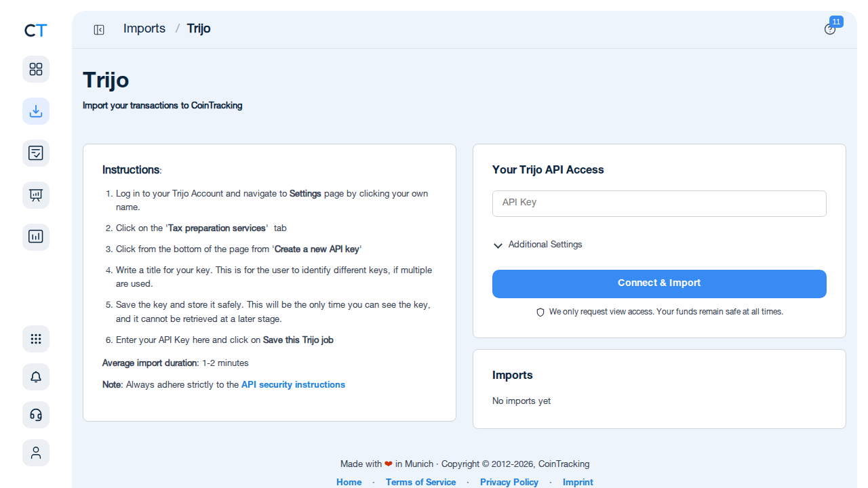Viewport: 868px width, 488px height.
Task: Open the Home footer link
Action: point(349,483)
